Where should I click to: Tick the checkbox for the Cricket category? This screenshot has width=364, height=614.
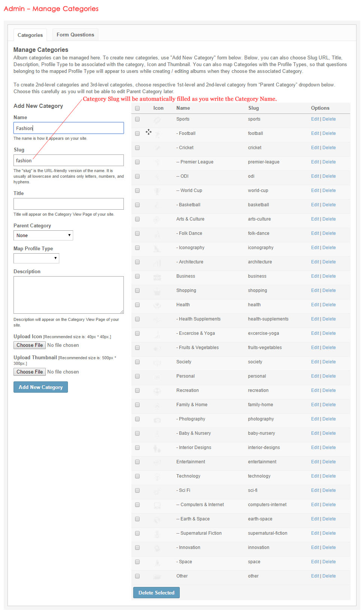pos(137,148)
